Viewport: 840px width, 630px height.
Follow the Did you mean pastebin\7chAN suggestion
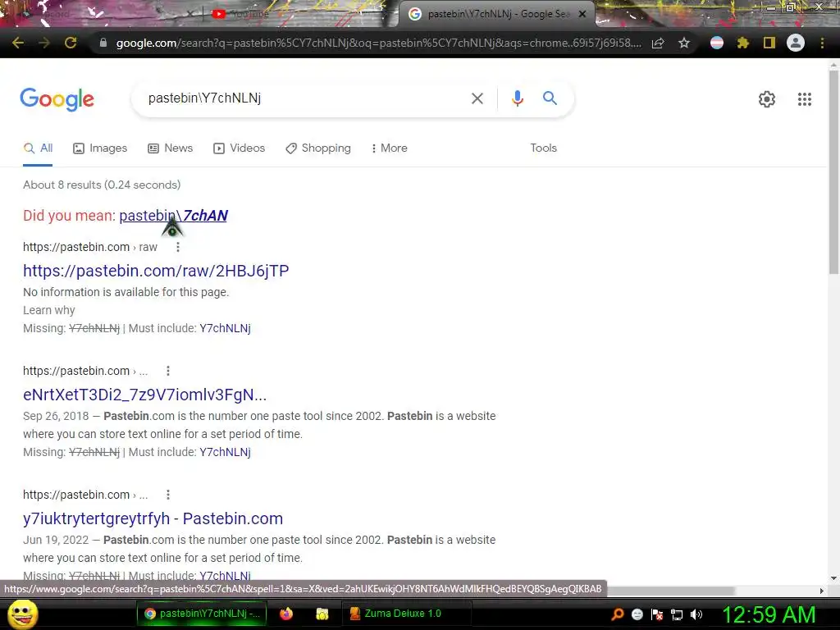(x=173, y=216)
